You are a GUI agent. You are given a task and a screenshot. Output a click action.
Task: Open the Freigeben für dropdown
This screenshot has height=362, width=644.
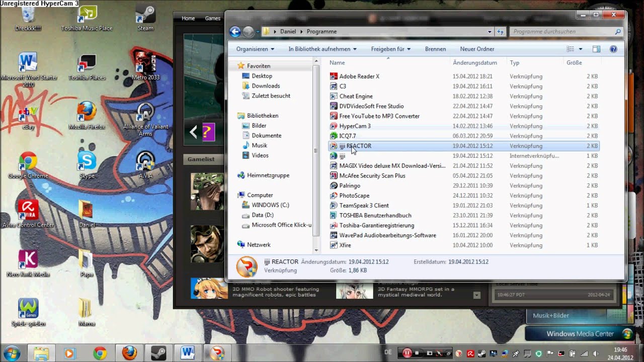click(x=391, y=49)
